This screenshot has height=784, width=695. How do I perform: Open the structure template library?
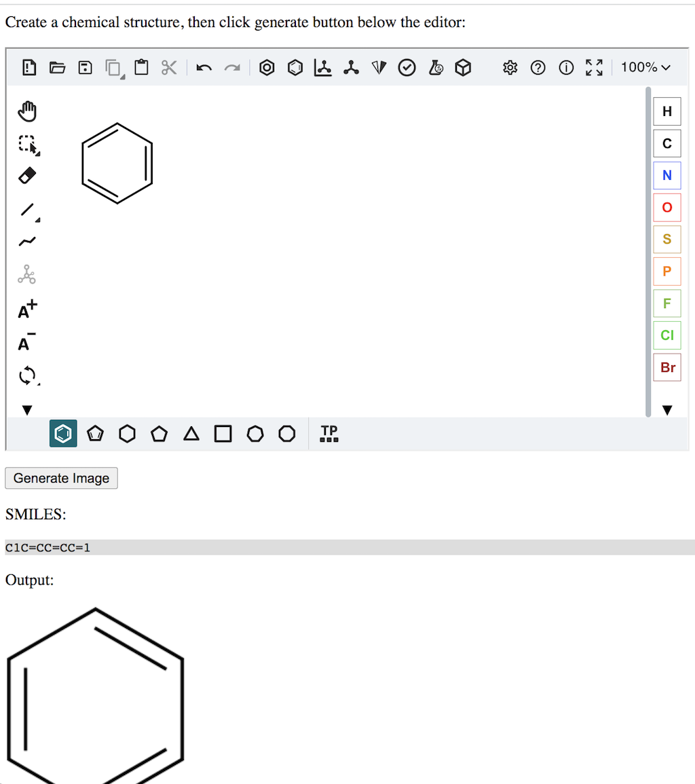(x=329, y=434)
